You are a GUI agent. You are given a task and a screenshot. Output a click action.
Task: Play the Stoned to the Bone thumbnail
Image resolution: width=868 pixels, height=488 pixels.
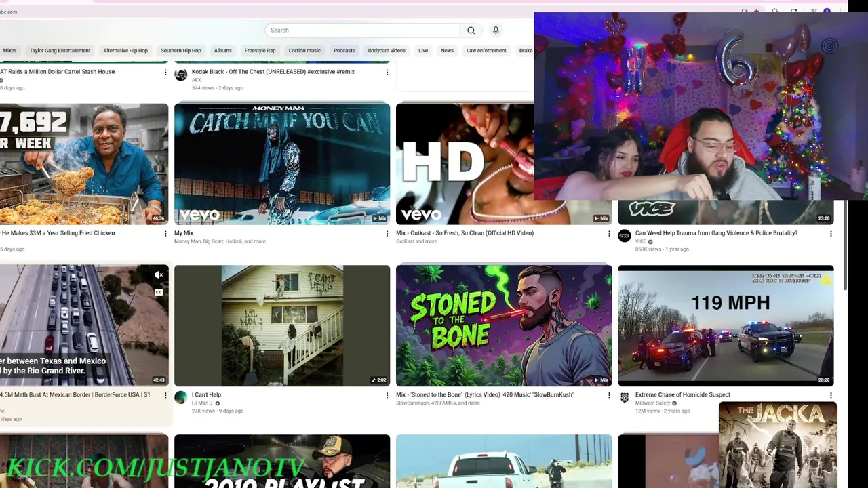pos(504,325)
